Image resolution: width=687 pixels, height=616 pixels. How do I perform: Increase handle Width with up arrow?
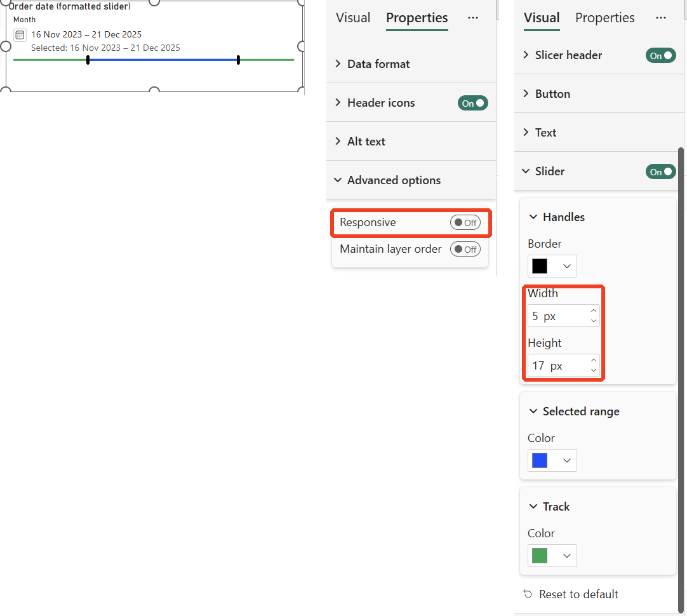pyautogui.click(x=593, y=311)
